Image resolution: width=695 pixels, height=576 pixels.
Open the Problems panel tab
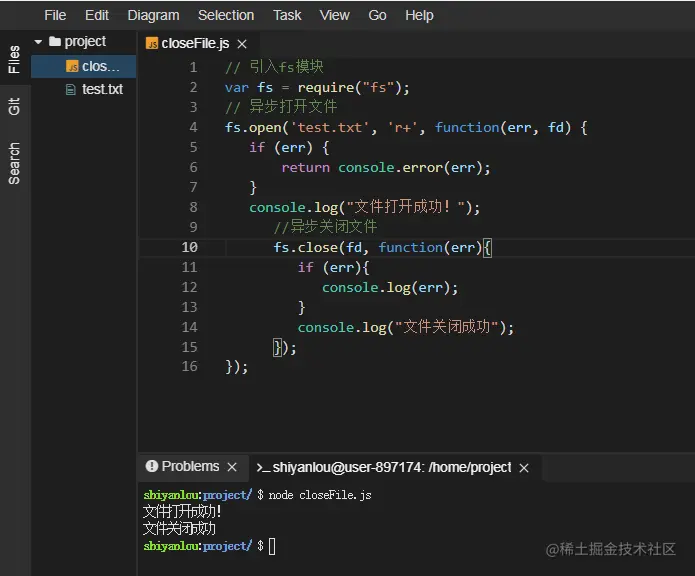click(x=190, y=467)
